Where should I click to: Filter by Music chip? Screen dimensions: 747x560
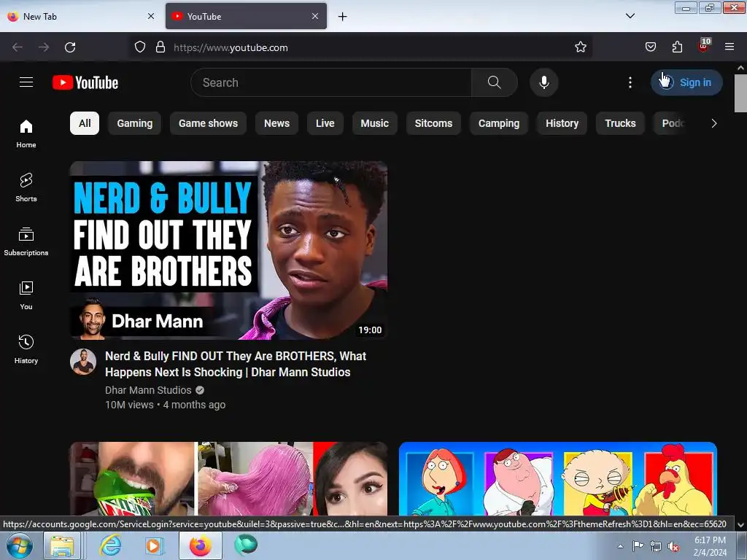coord(374,123)
